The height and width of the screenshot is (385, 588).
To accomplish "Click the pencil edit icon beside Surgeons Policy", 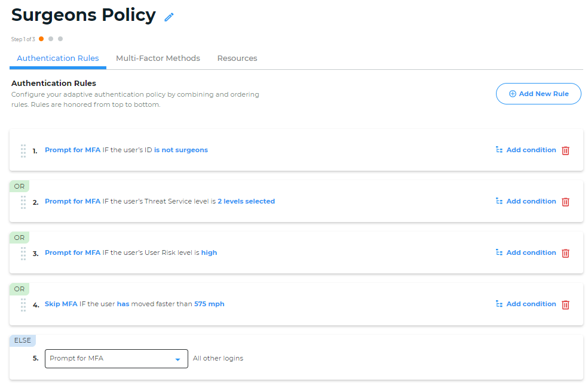I will click(169, 17).
